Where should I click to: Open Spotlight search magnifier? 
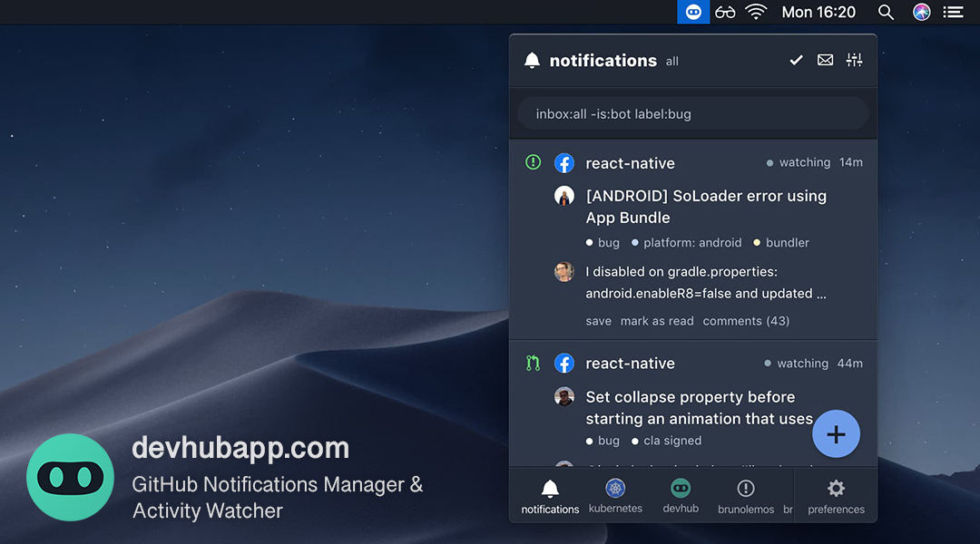[x=886, y=12]
